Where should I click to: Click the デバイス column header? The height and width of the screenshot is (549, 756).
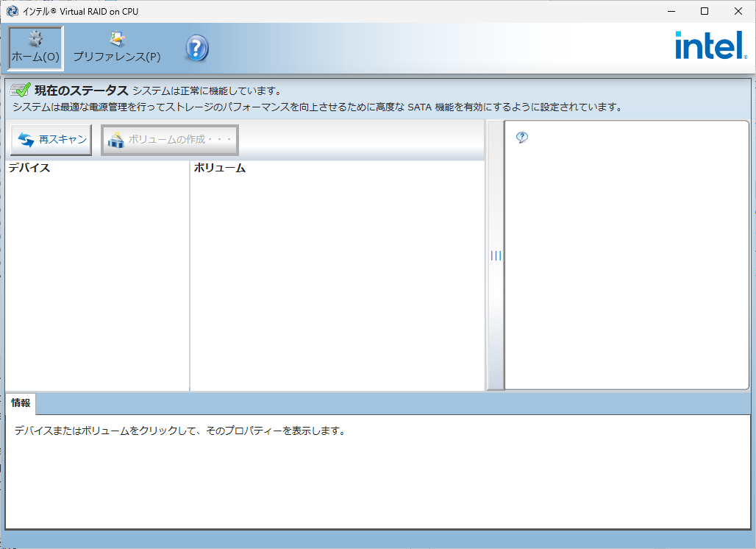pos(29,168)
